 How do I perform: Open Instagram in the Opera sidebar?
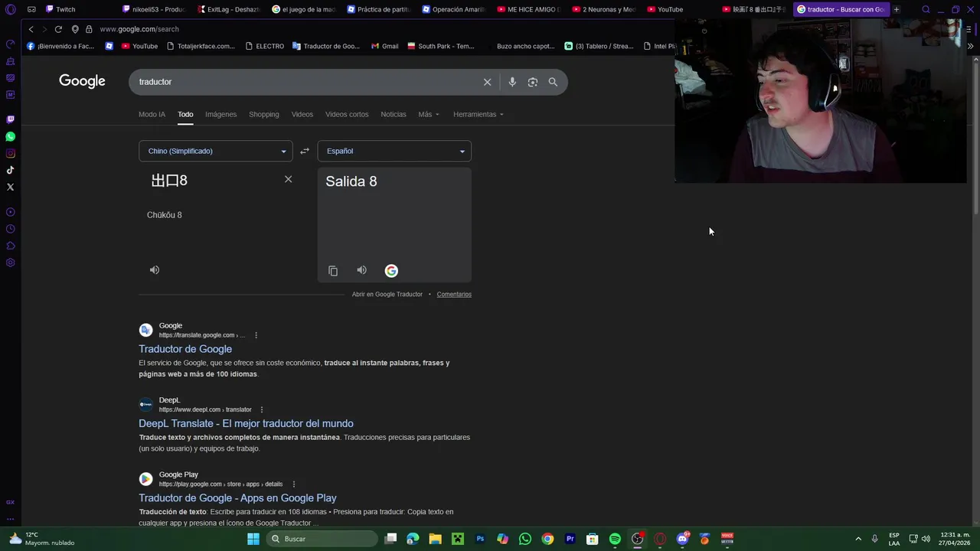(10, 153)
